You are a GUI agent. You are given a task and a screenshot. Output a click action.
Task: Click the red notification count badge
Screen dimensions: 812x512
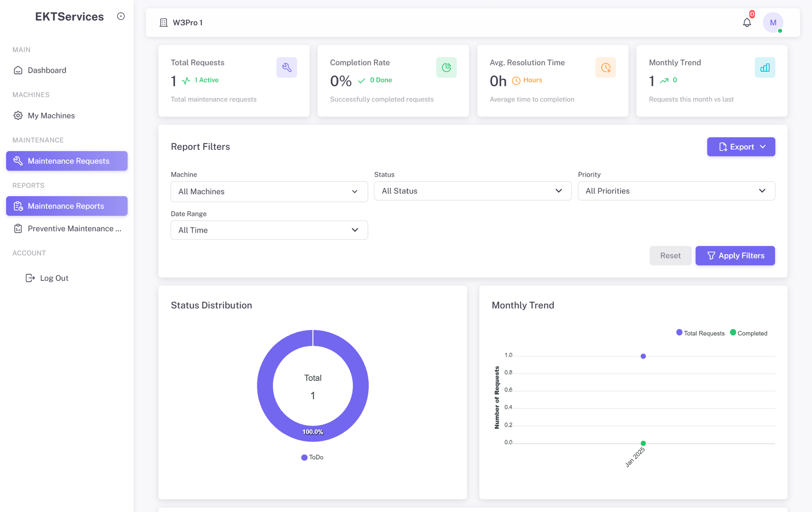(x=752, y=14)
